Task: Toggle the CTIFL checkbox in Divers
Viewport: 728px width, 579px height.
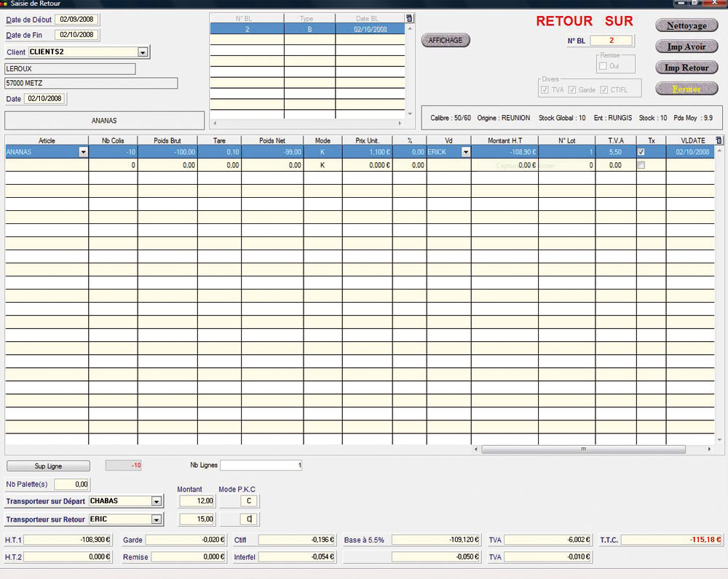Action: coord(604,89)
